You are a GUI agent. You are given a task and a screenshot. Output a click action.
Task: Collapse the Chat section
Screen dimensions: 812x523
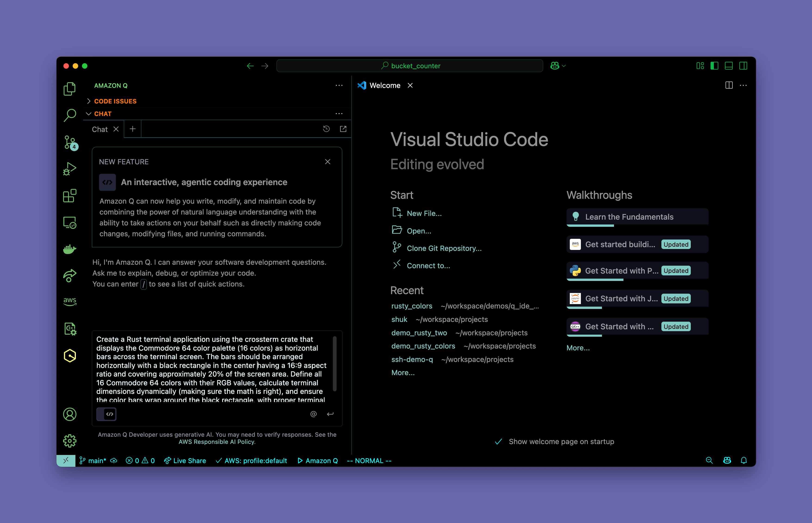(102, 114)
